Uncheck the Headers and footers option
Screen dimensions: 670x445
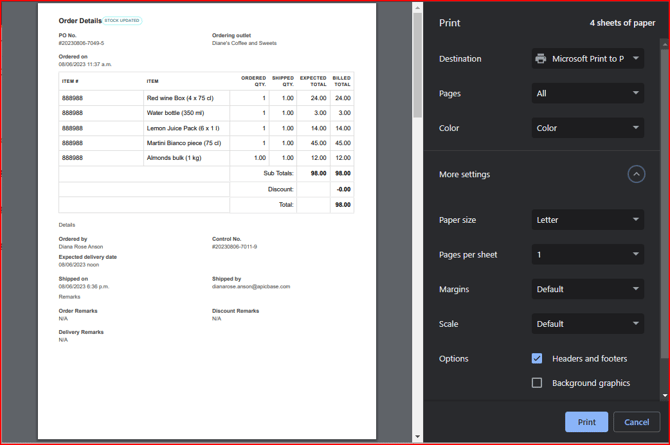click(x=537, y=358)
